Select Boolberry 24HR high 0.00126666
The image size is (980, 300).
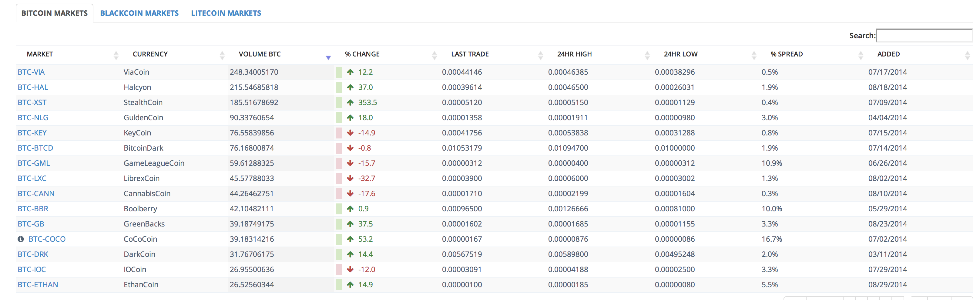568,209
